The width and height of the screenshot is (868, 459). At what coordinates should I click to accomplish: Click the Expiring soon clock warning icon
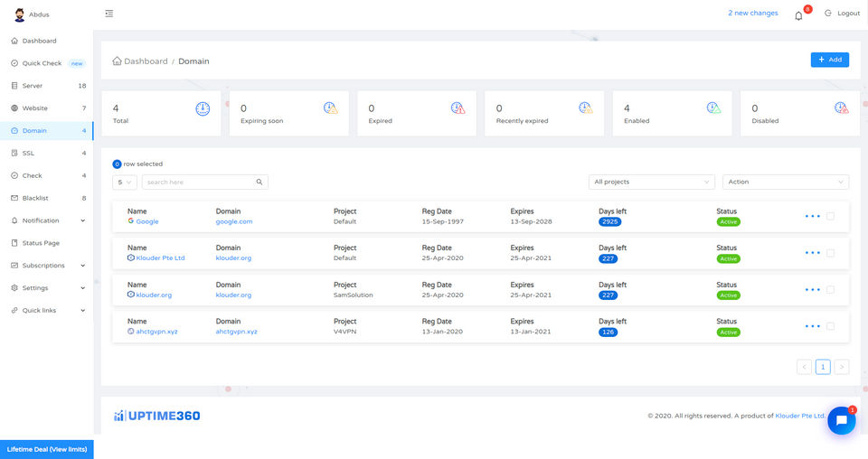tap(331, 108)
